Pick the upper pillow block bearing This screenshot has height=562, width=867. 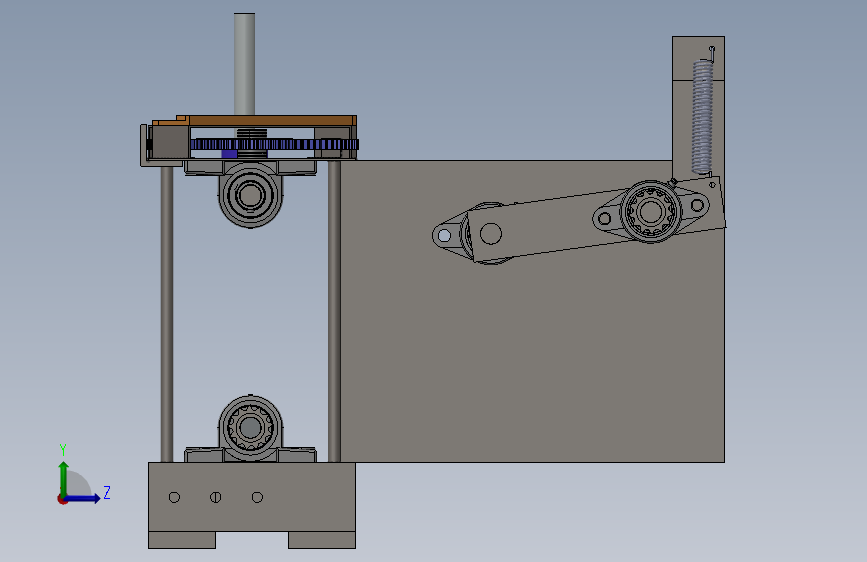(250, 193)
